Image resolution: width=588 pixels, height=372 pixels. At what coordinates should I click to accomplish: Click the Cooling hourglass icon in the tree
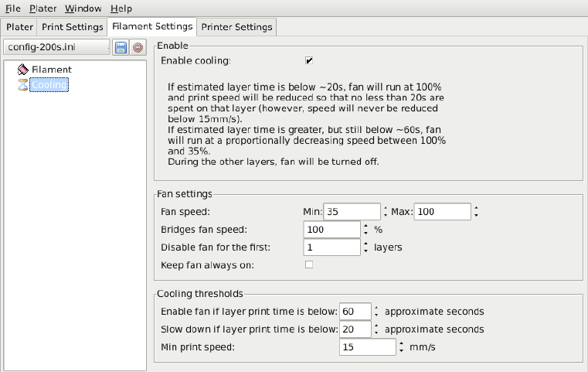click(x=22, y=84)
